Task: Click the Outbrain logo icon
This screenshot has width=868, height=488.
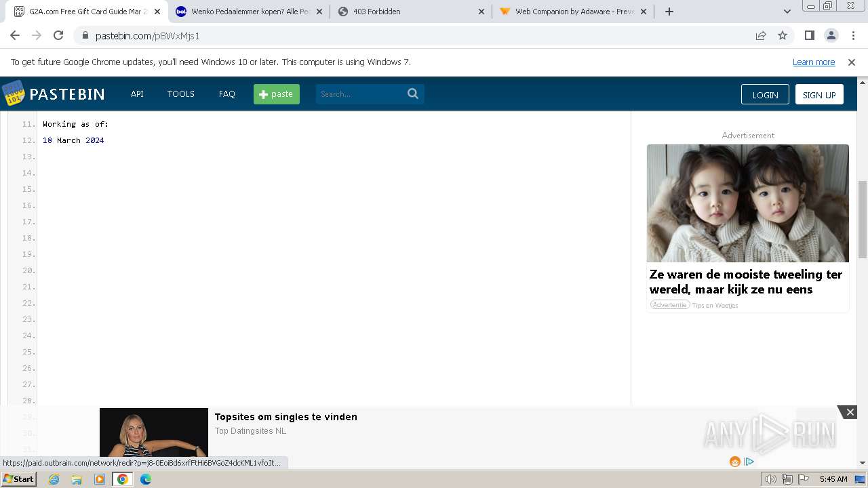Action: (x=734, y=462)
